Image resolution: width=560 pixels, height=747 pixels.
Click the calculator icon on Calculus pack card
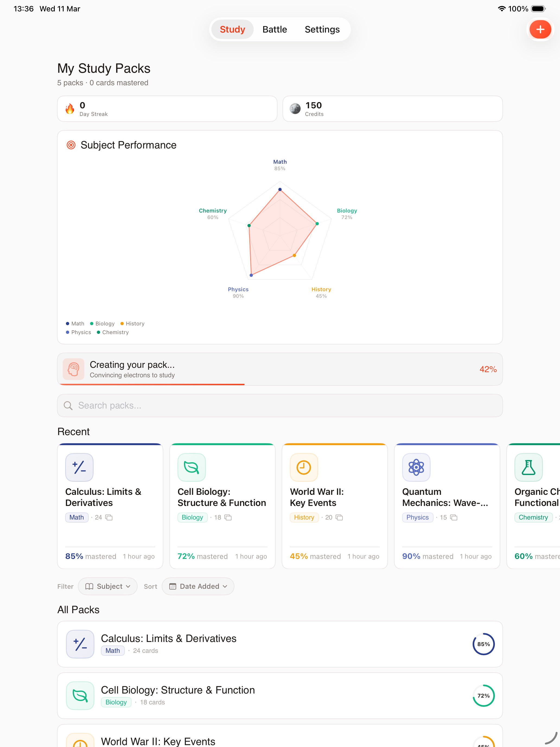pyautogui.click(x=79, y=467)
